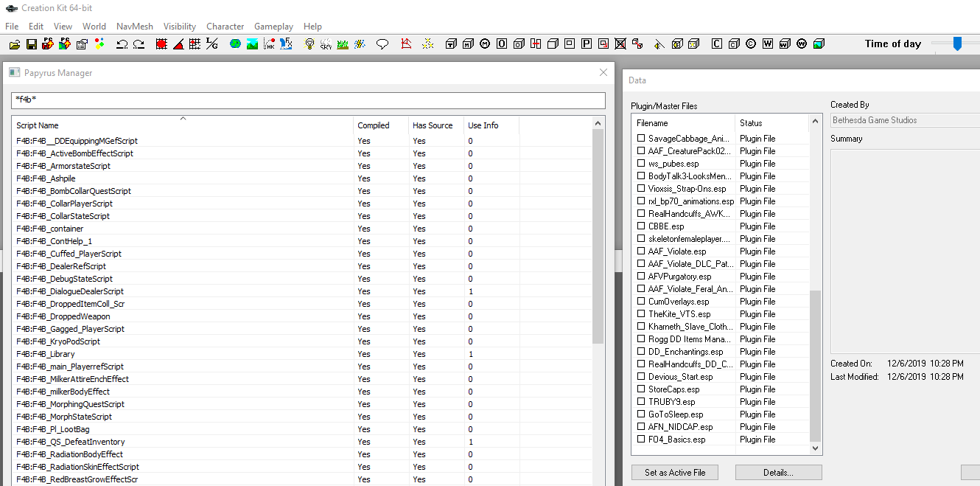Select the F4B:F4B_QS_DefeatInventory row
Viewport: 980px width, 486px height.
point(302,442)
